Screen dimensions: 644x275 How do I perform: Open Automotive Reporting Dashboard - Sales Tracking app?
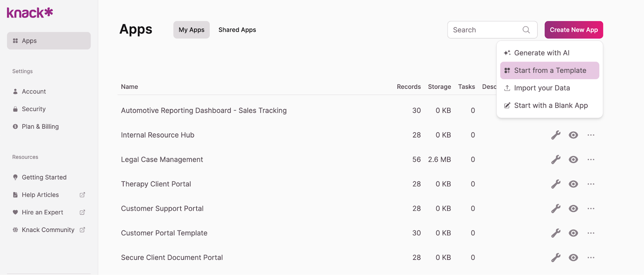(x=204, y=111)
